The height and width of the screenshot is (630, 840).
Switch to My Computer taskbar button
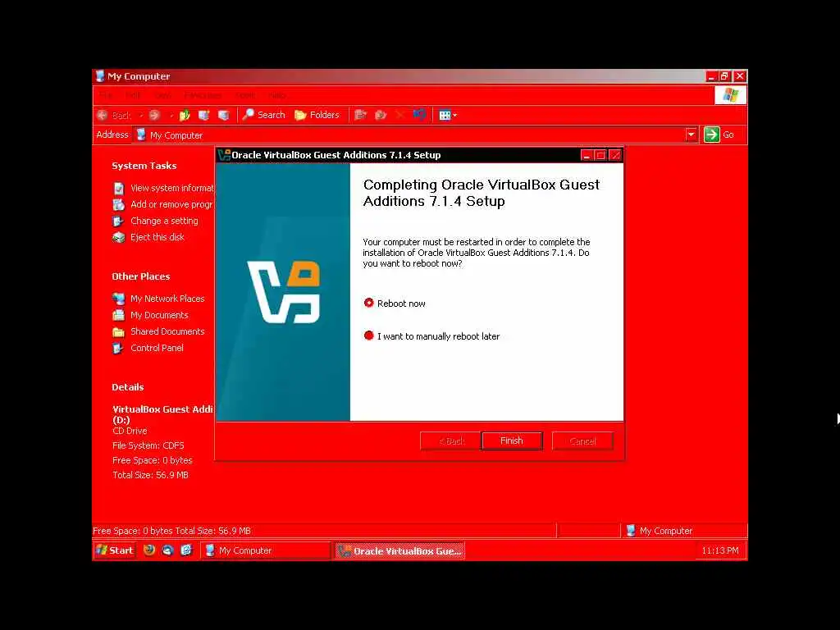267,550
